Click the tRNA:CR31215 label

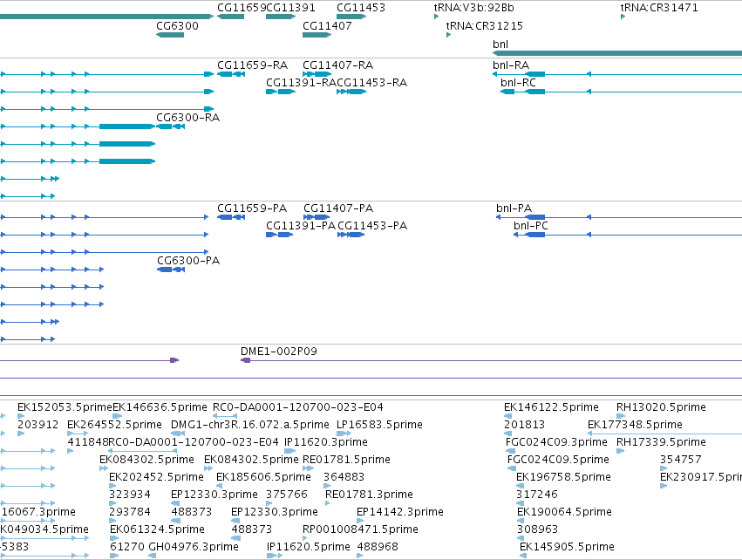coord(485,25)
